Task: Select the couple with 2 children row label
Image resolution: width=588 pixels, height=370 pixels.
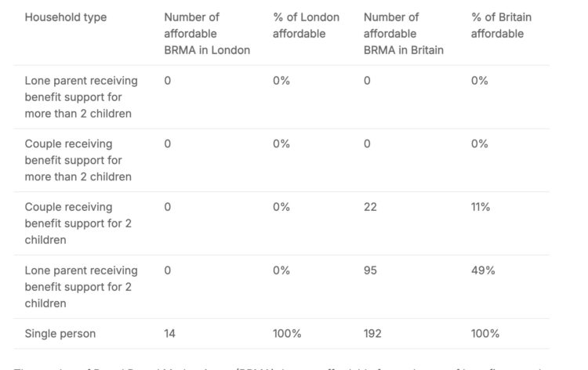Action: point(78,223)
